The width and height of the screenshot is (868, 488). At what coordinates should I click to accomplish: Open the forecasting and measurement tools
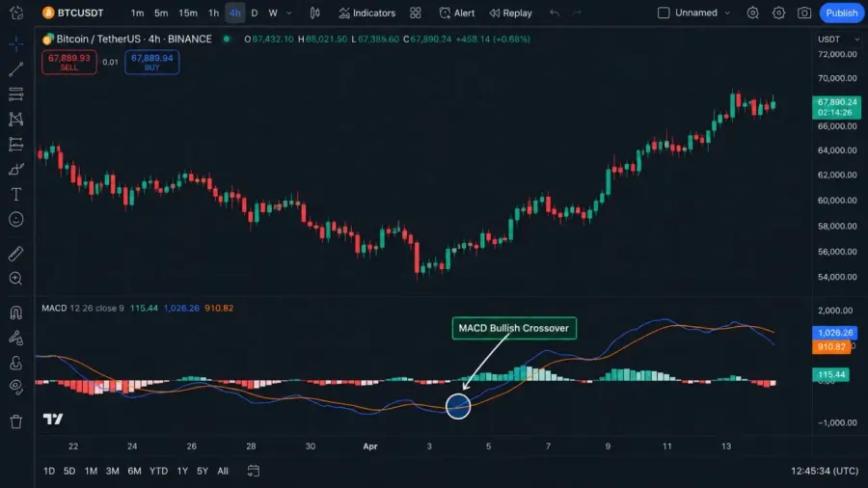pyautogui.click(x=16, y=145)
